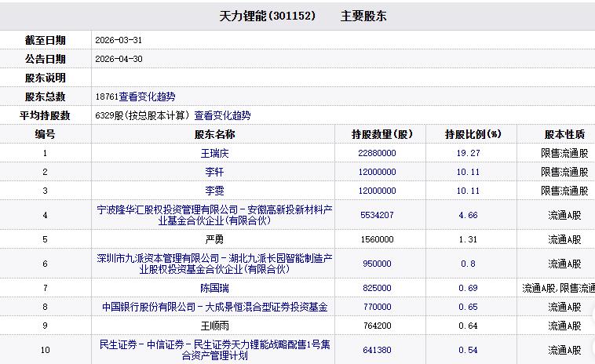The width and height of the screenshot is (595, 364).
Task: Click the 股东说明 label
Action: pos(46,78)
